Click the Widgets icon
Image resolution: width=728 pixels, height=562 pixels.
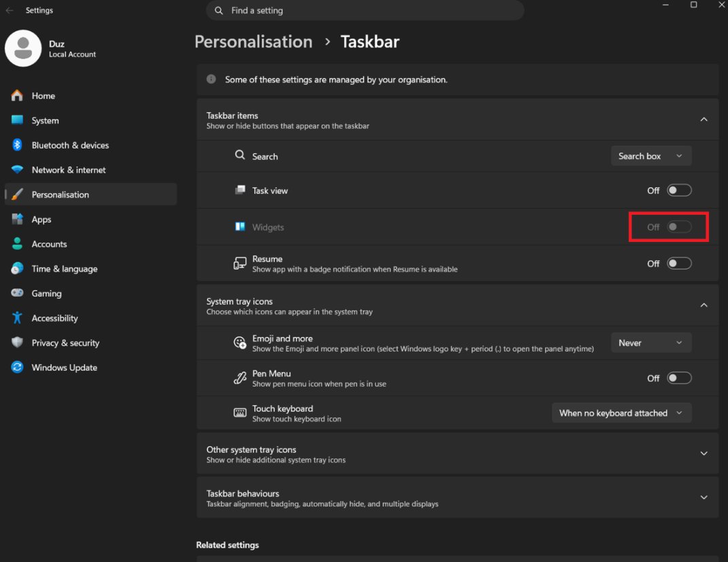pos(240,227)
